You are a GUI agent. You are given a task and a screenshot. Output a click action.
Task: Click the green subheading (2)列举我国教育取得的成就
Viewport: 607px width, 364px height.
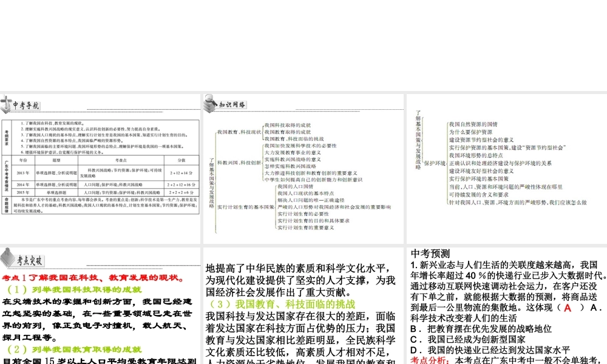[x=74, y=349]
